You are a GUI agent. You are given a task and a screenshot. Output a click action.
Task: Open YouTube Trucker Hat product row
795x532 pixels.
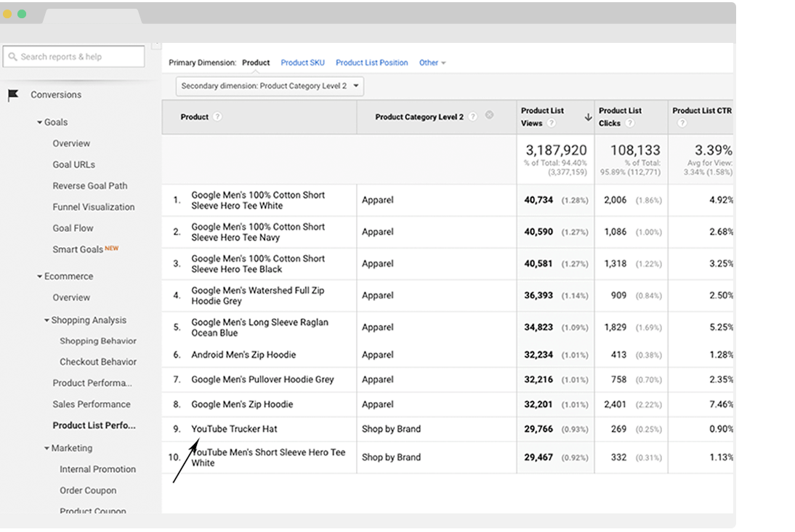pos(234,429)
